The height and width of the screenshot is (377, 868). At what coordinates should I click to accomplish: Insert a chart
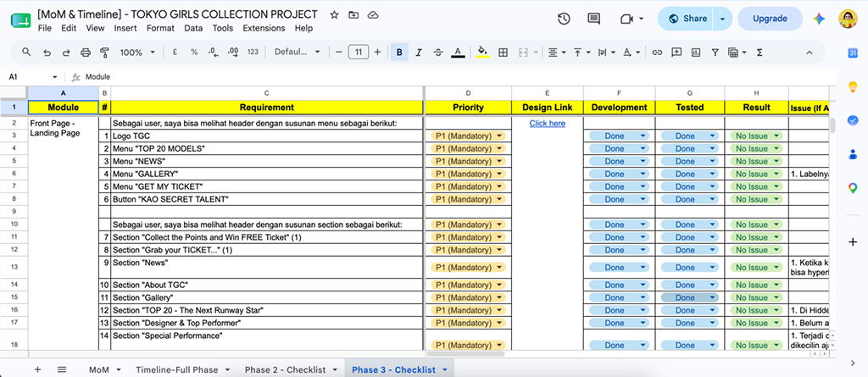click(x=696, y=52)
